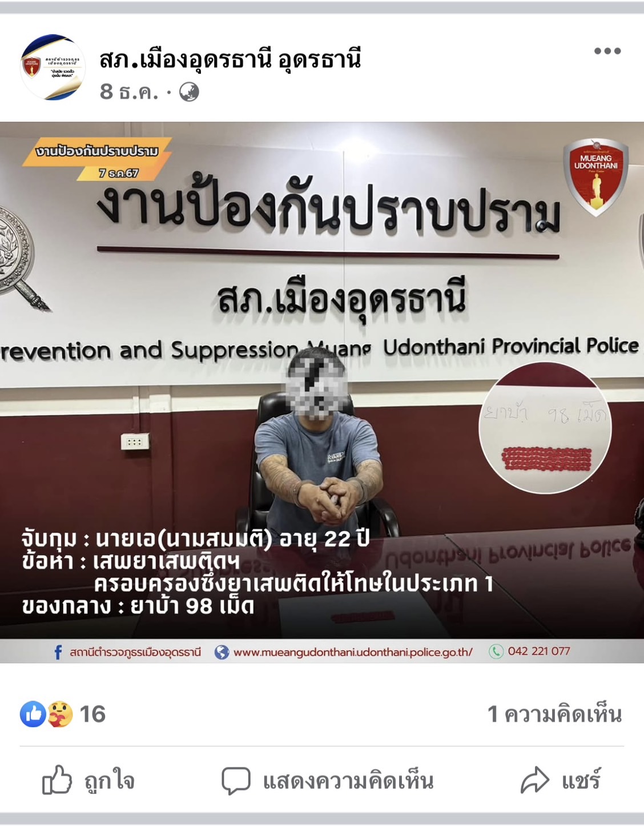Click the public globe privacy icon

pyautogui.click(x=189, y=92)
